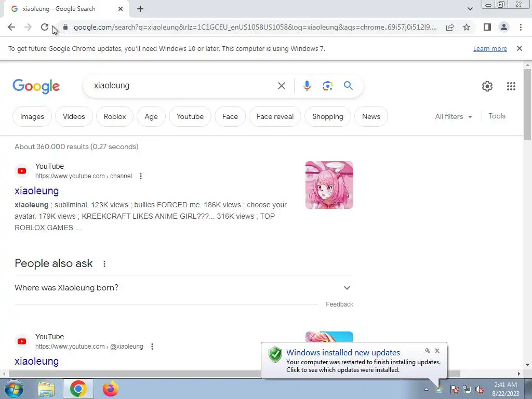Open the tab search chevron in the title bar
Screen dimensions: 532x399
point(470,9)
